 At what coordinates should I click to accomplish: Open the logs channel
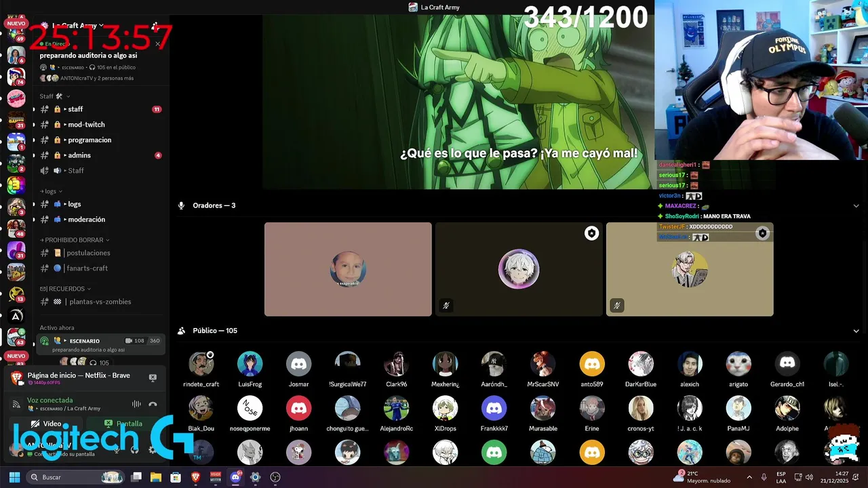pos(100,204)
